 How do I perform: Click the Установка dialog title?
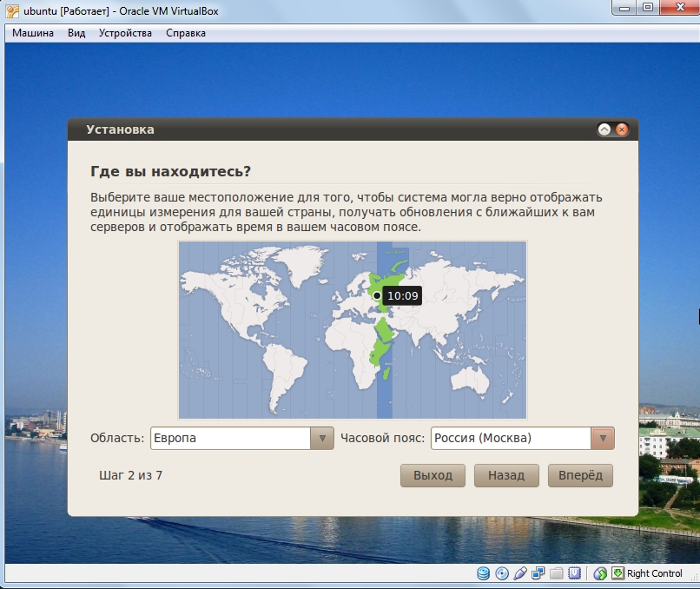point(120,129)
